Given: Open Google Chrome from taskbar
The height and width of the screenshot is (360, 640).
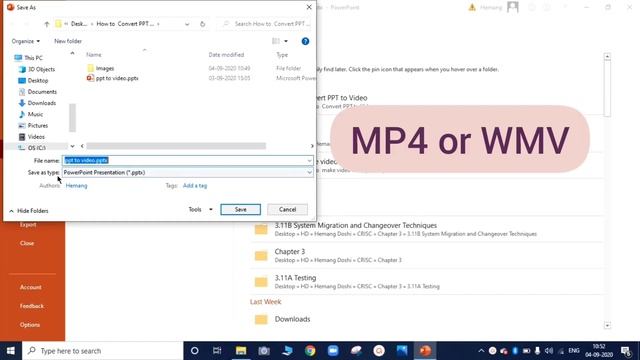Looking at the screenshot, I should click(310, 351).
